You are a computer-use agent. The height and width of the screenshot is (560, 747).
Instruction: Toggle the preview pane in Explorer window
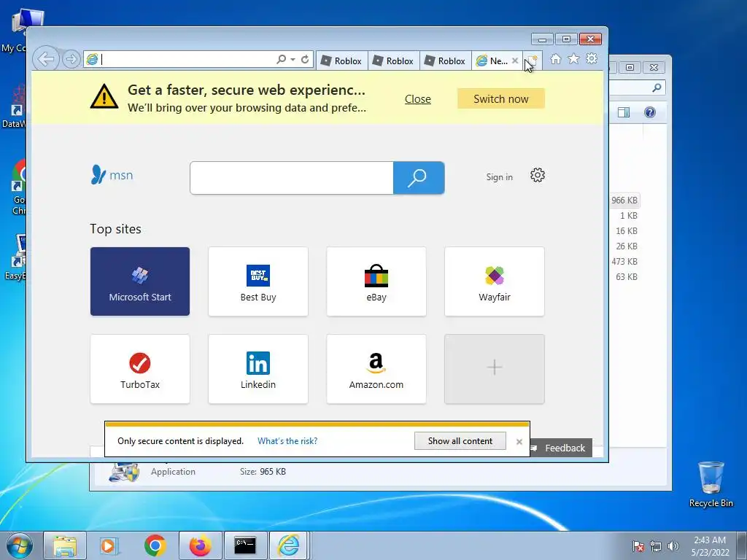click(x=624, y=112)
